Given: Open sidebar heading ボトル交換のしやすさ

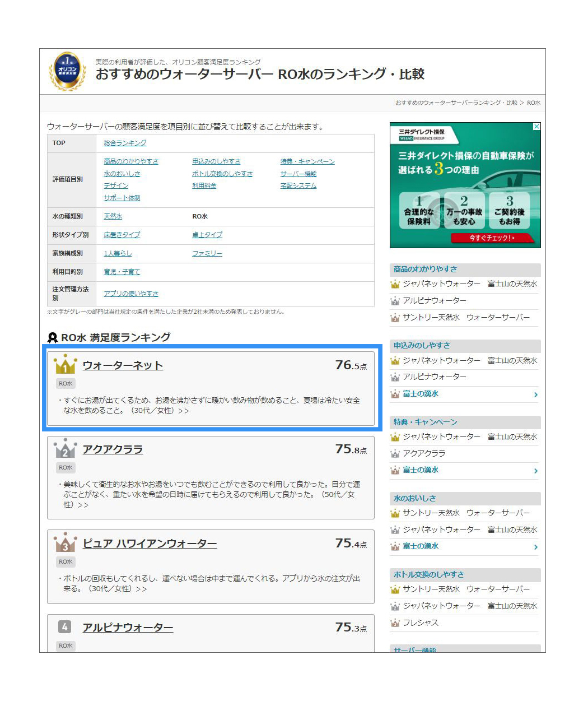Looking at the screenshot, I should click(x=428, y=574).
